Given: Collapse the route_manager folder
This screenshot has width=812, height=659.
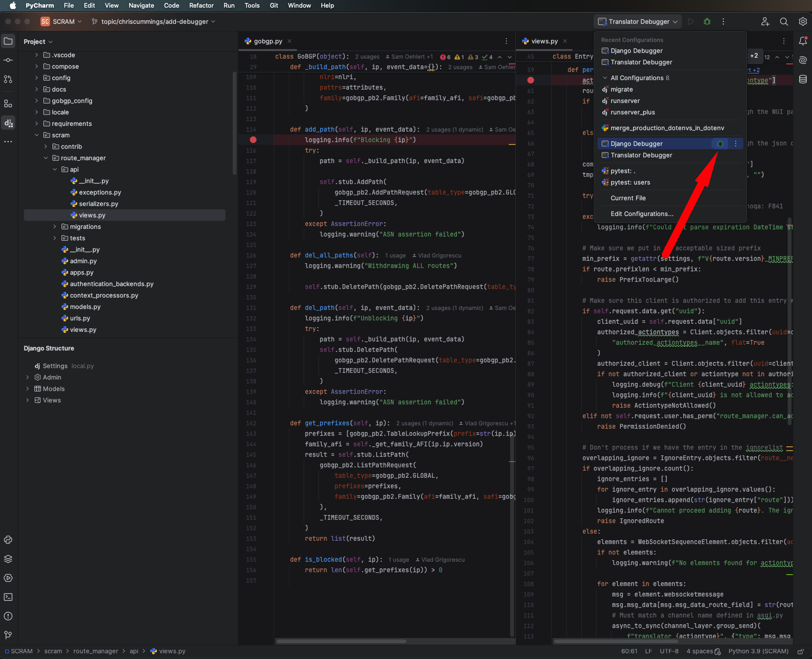Looking at the screenshot, I should [46, 158].
